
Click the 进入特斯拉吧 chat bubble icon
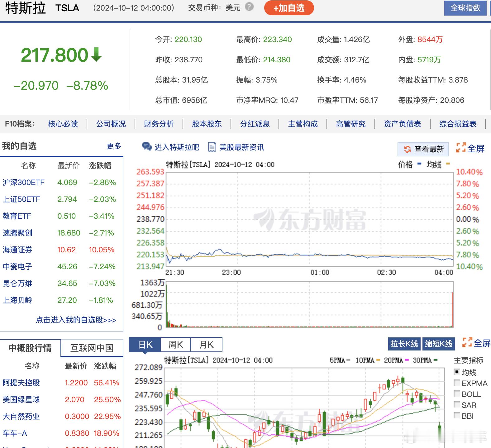[147, 146]
